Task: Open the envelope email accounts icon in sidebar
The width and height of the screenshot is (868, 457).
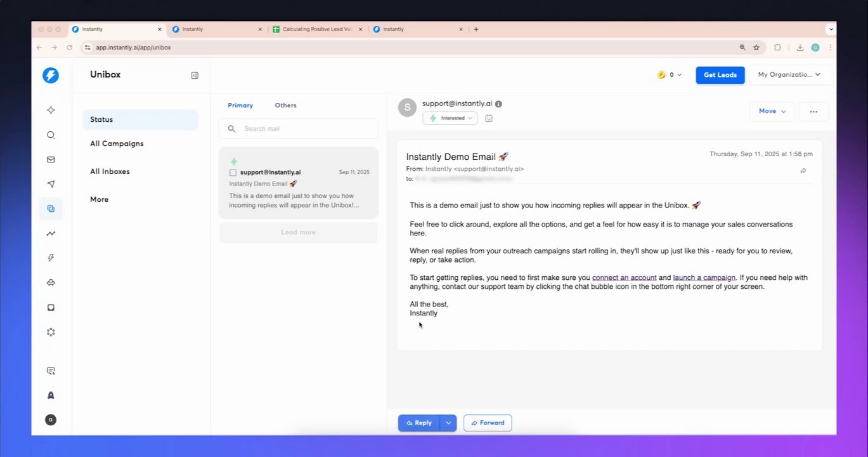Action: (51, 159)
